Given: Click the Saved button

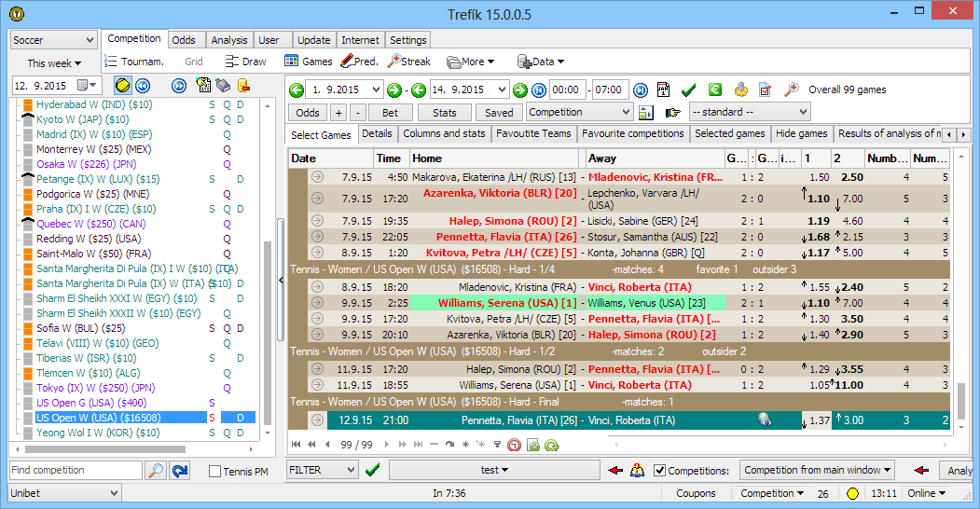Looking at the screenshot, I should click(499, 113).
